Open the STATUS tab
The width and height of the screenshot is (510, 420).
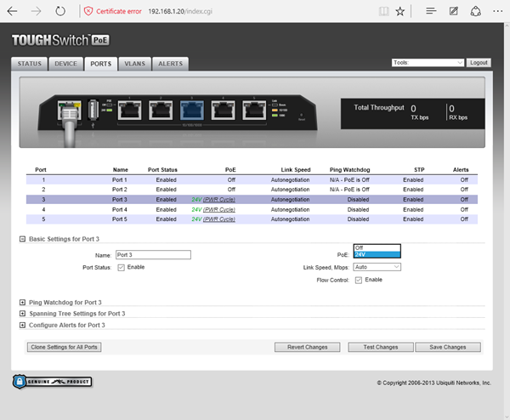pyautogui.click(x=30, y=64)
